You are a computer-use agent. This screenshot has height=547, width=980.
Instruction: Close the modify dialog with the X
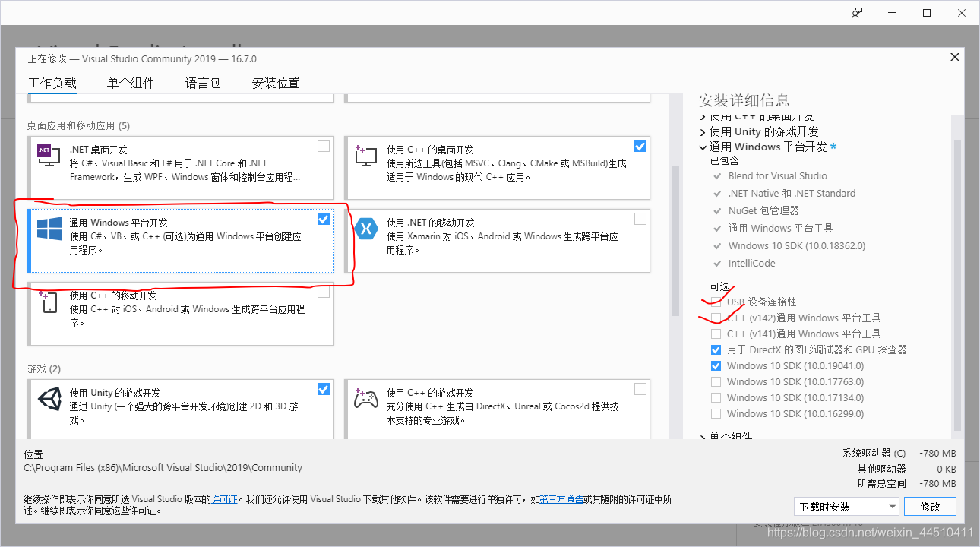pos(954,58)
